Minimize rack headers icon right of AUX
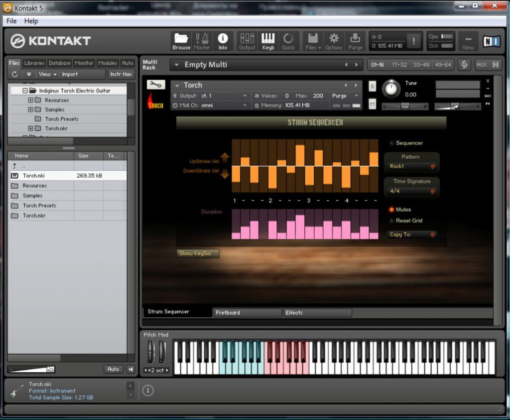This screenshot has width=510, height=420. tap(496, 65)
